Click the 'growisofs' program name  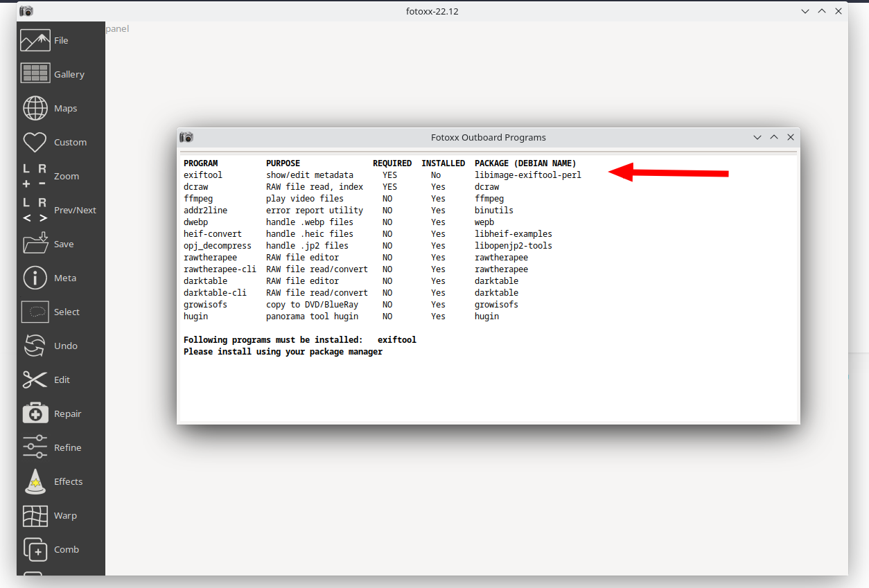point(206,305)
